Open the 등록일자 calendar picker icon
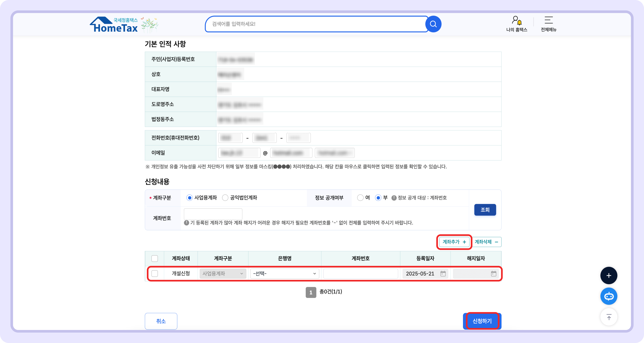This screenshot has width=644, height=343. [x=443, y=274]
